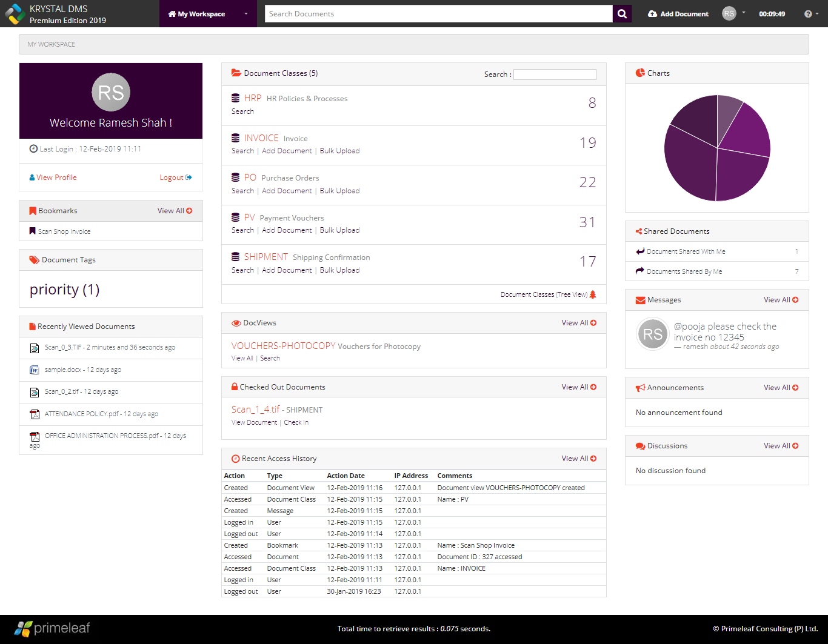Click the MY WORKSPACE breadcrumb

(52, 44)
